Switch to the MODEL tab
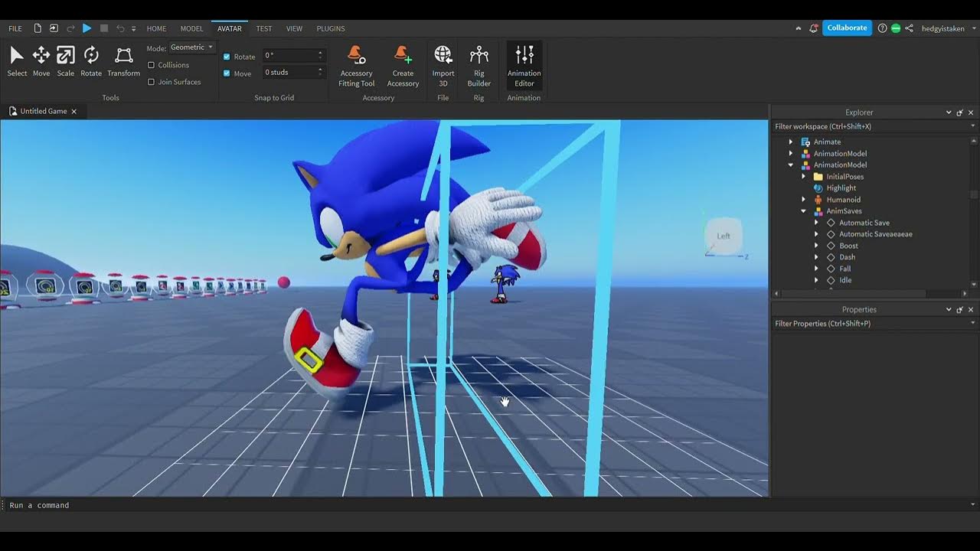The image size is (980, 551). pos(191,28)
